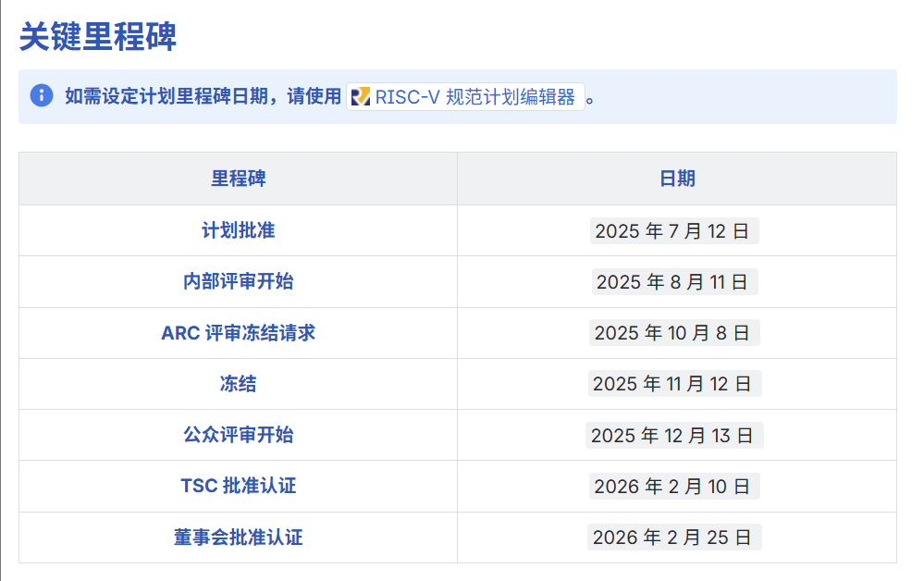Open the 2025 年 7 月 12 日 date picker

pos(674,231)
